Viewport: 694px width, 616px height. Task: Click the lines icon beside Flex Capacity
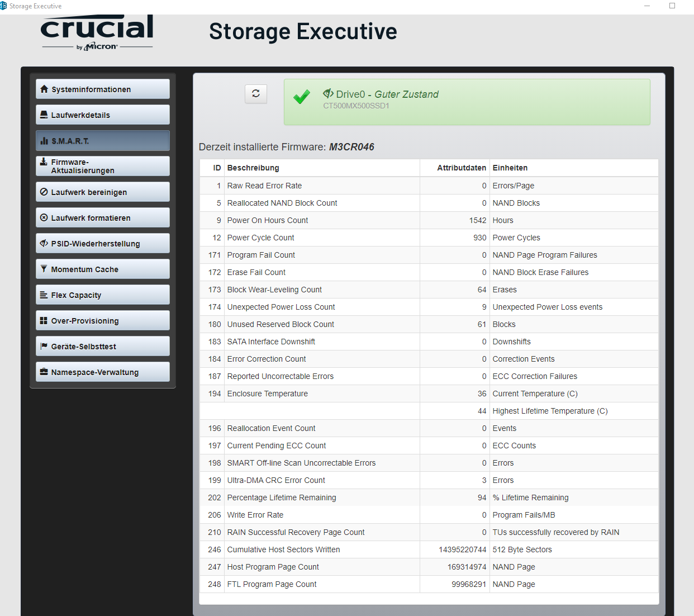click(44, 295)
